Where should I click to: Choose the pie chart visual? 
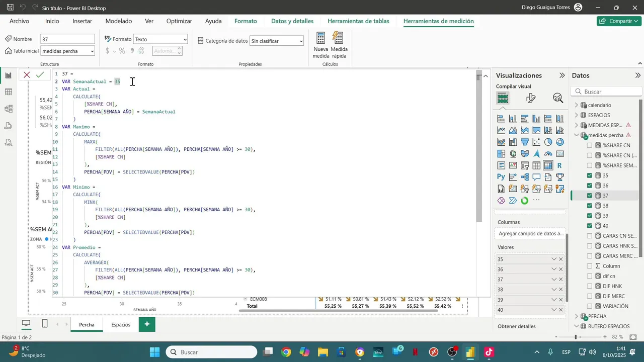pyautogui.click(x=548, y=142)
